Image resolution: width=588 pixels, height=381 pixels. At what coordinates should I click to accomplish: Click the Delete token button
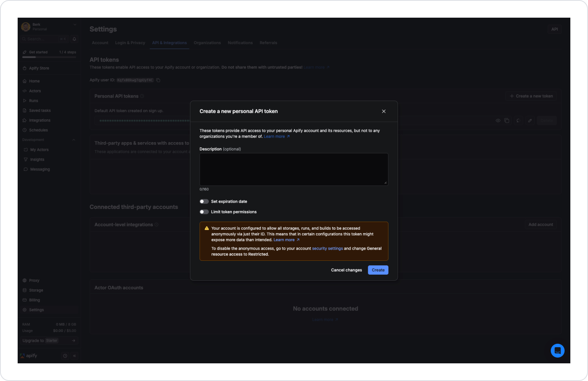click(547, 121)
